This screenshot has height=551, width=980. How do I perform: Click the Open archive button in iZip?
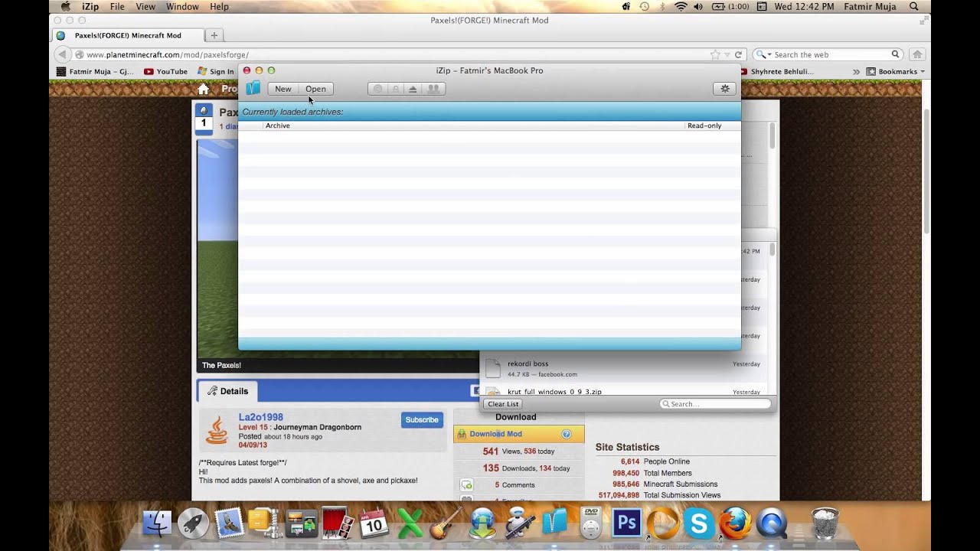click(x=315, y=89)
